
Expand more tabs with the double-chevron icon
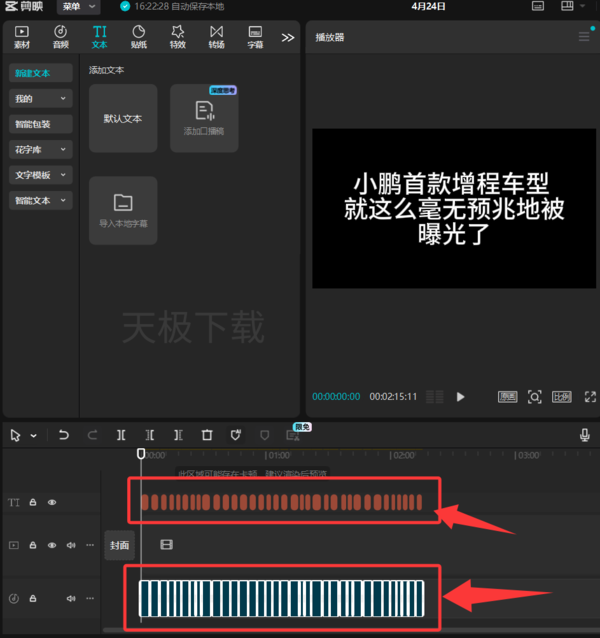pos(288,38)
